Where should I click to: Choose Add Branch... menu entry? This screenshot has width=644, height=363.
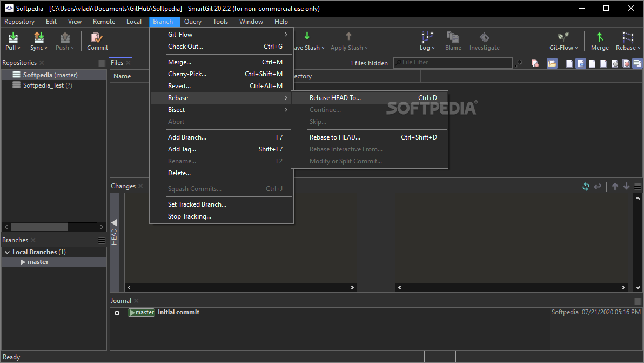coord(222,137)
